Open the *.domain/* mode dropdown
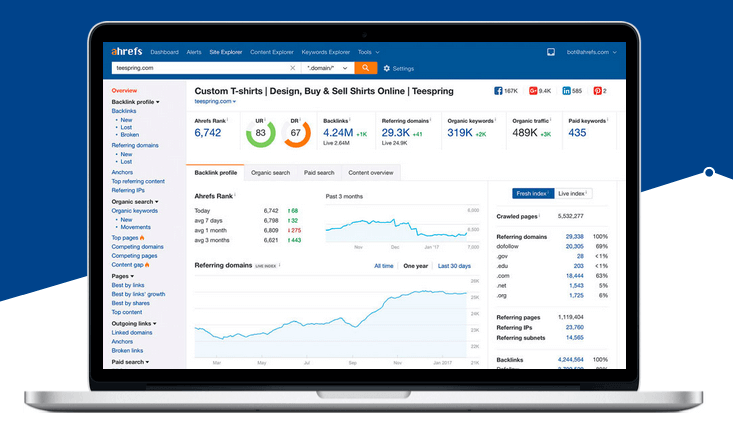 (x=327, y=68)
